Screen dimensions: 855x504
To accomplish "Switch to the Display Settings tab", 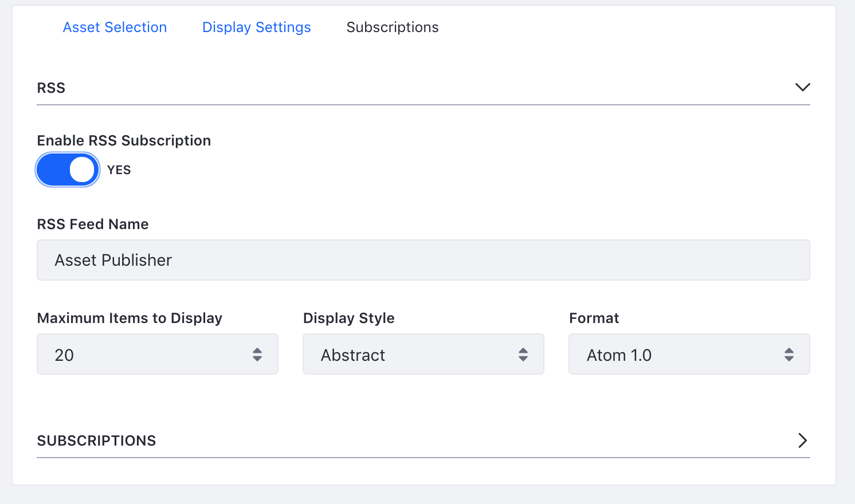I will point(257,27).
